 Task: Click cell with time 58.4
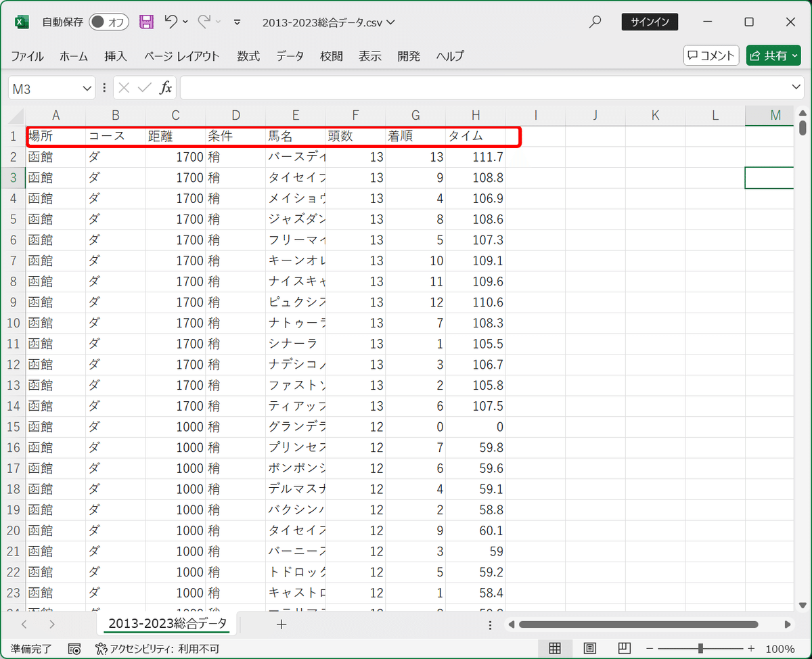(x=476, y=593)
